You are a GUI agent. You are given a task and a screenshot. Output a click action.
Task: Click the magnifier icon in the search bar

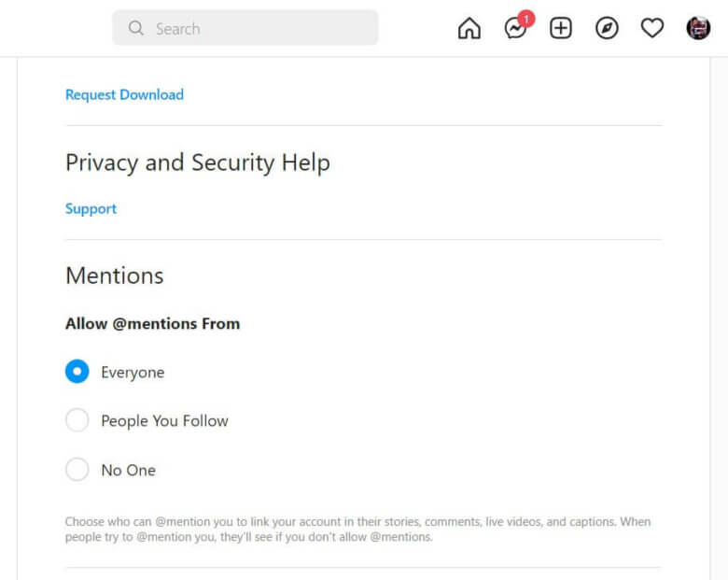coord(136,29)
